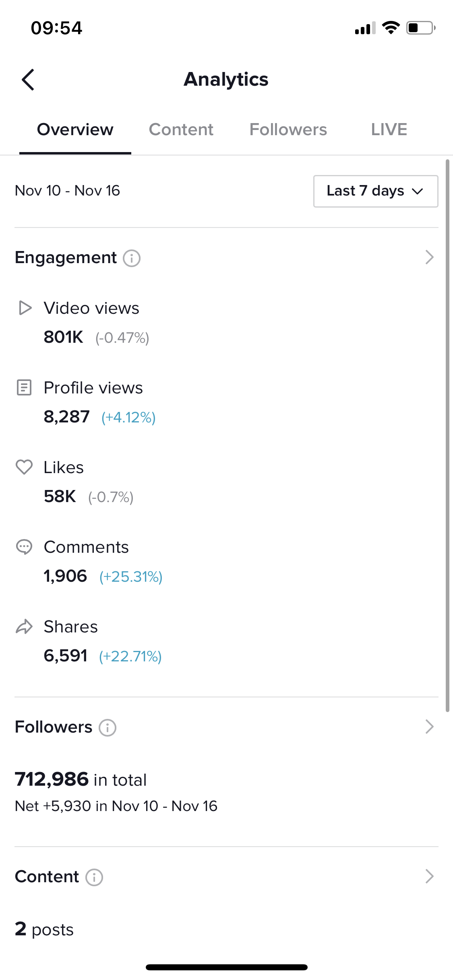Tap the 712,986 in total followers count
The height and width of the screenshot is (980, 453).
pyautogui.click(x=81, y=780)
